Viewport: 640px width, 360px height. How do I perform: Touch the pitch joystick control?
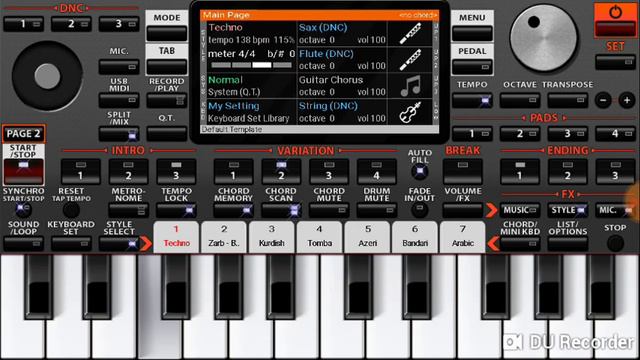click(x=47, y=76)
